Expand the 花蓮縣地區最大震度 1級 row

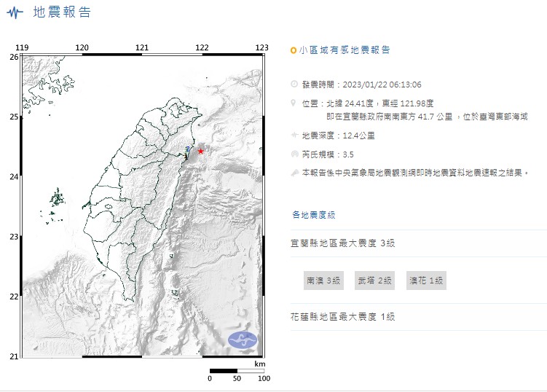(419, 317)
